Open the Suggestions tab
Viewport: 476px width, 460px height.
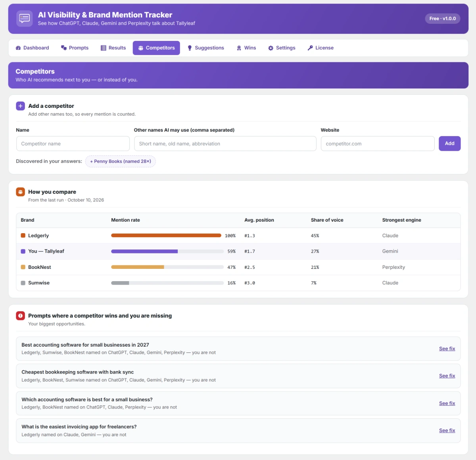206,48
